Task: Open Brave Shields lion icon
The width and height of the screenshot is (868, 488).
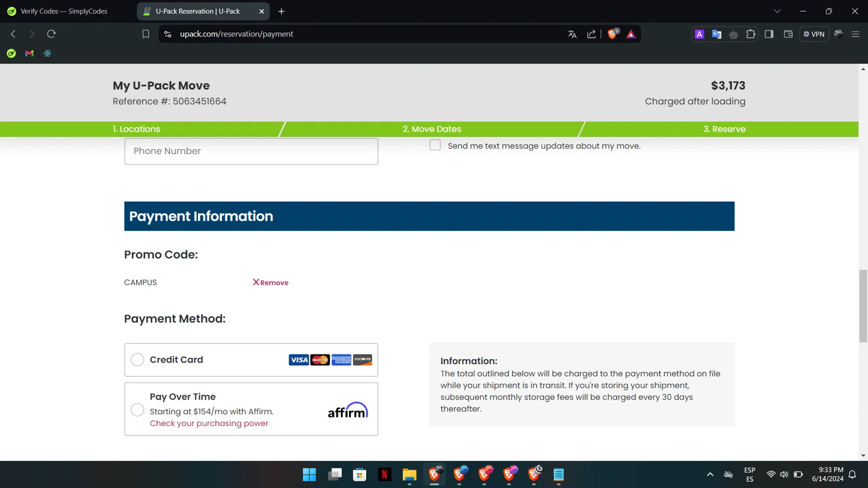Action: point(613,34)
